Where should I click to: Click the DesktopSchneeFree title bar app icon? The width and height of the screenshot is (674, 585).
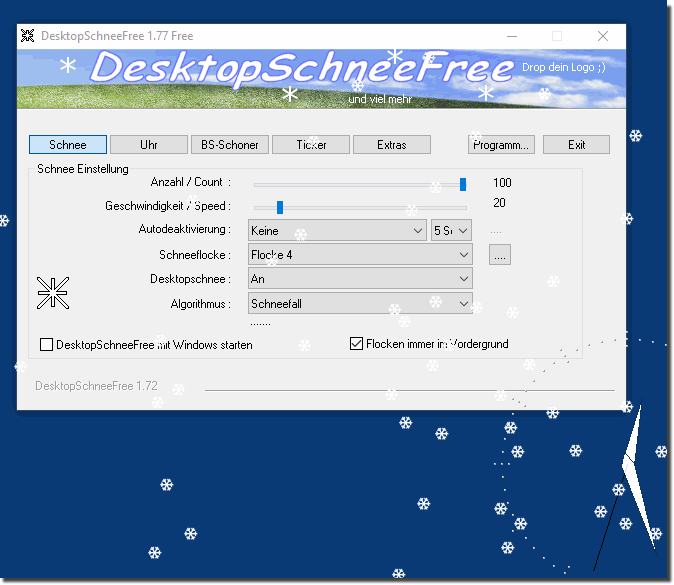click(x=28, y=36)
